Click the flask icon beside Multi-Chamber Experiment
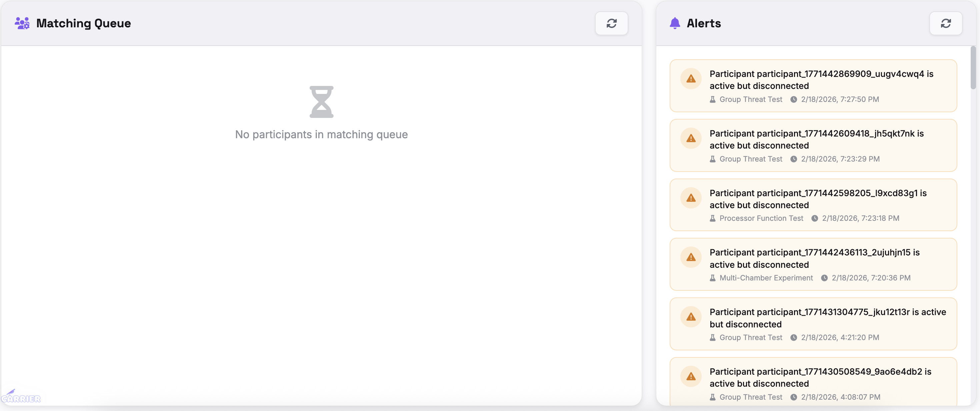980x411 pixels. 712,277
